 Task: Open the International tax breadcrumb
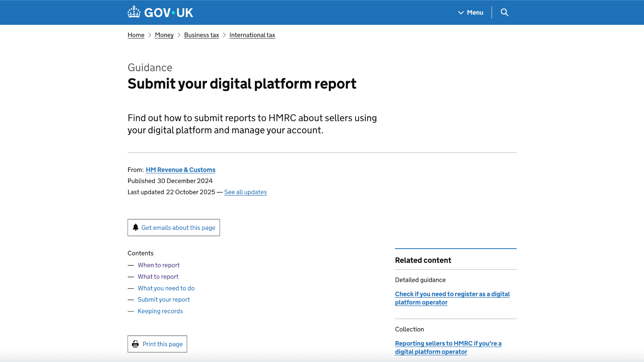(x=252, y=35)
